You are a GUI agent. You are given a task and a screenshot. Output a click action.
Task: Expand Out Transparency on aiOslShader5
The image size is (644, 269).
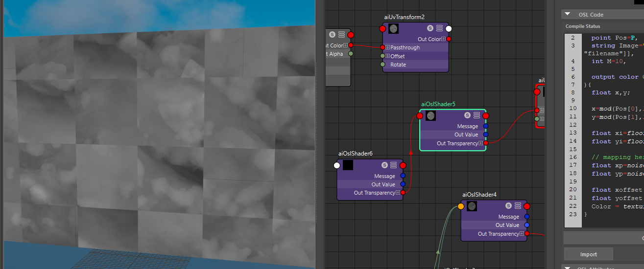click(x=480, y=143)
